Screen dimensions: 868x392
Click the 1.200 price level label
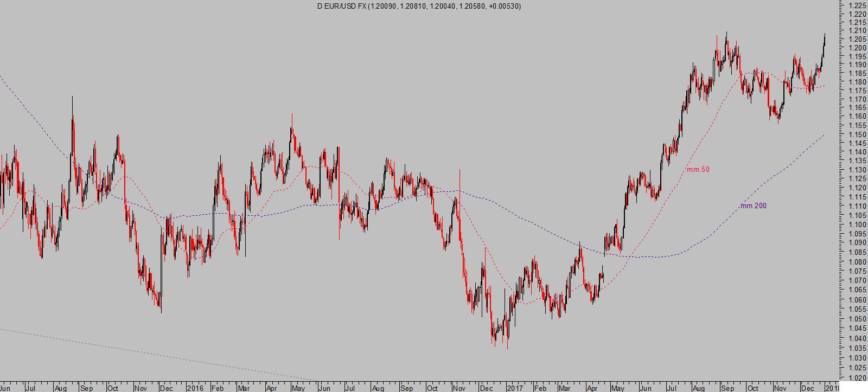[857, 48]
